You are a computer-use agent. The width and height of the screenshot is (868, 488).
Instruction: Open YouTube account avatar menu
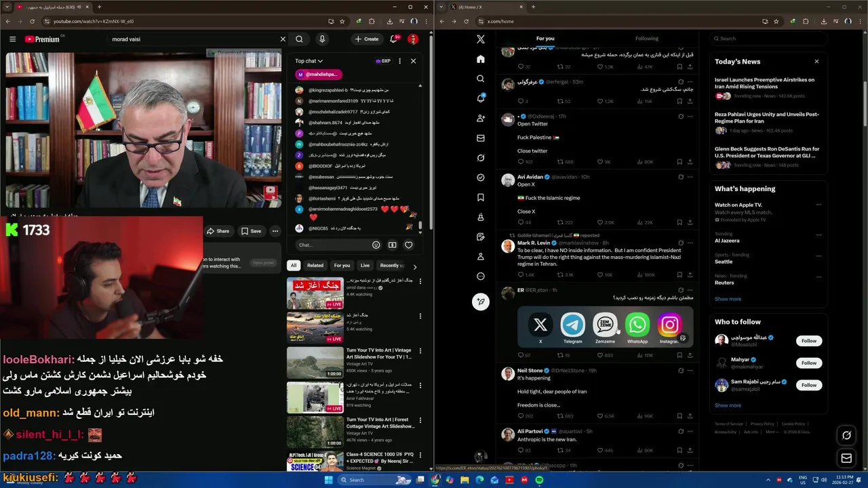pos(412,39)
